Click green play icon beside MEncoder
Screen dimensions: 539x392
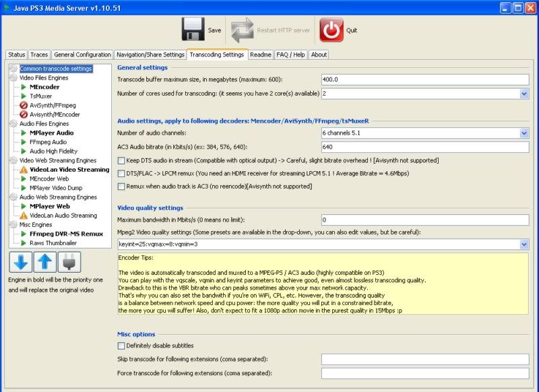point(24,87)
